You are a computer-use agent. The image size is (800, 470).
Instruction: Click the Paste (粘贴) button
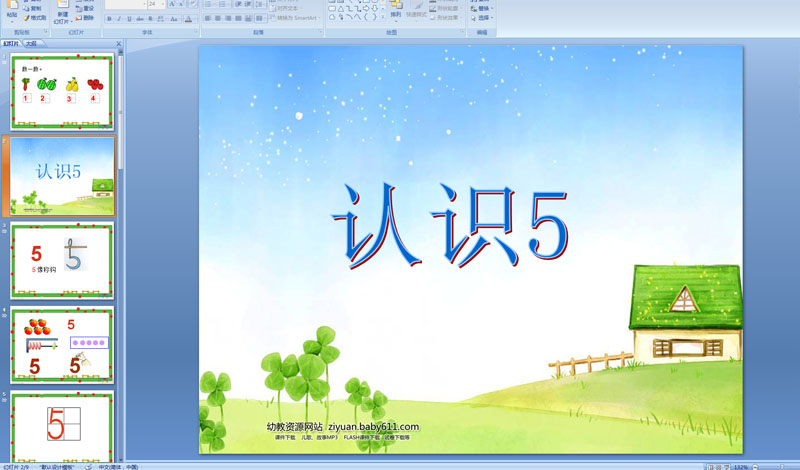(12, 10)
